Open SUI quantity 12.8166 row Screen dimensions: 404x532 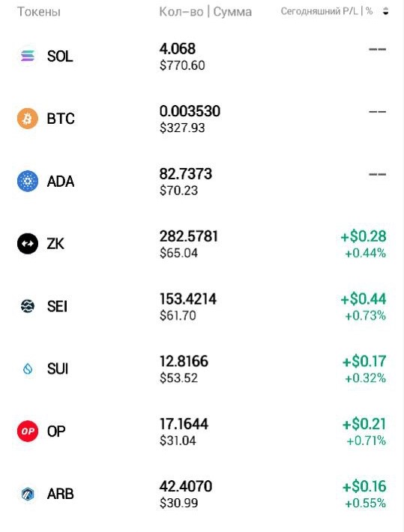pyautogui.click(x=202, y=369)
